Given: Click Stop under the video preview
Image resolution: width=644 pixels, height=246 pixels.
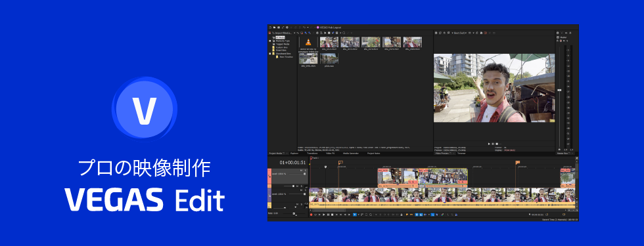Looking at the screenshot, I should 497,144.
